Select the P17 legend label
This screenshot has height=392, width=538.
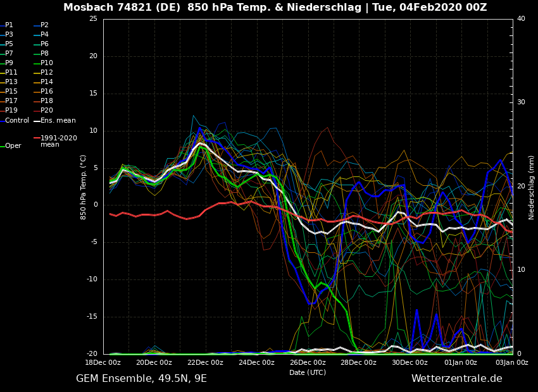[x=11, y=101]
